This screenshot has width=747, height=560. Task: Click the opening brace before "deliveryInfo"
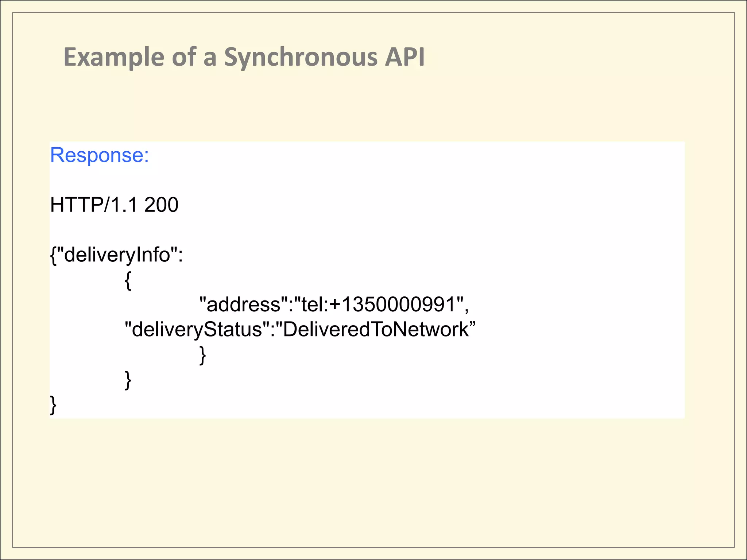(x=53, y=255)
